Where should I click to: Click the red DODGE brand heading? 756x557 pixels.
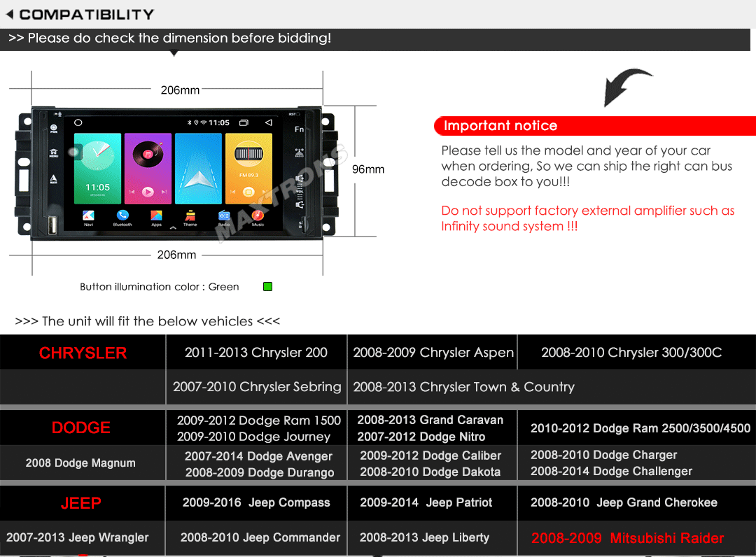click(81, 428)
